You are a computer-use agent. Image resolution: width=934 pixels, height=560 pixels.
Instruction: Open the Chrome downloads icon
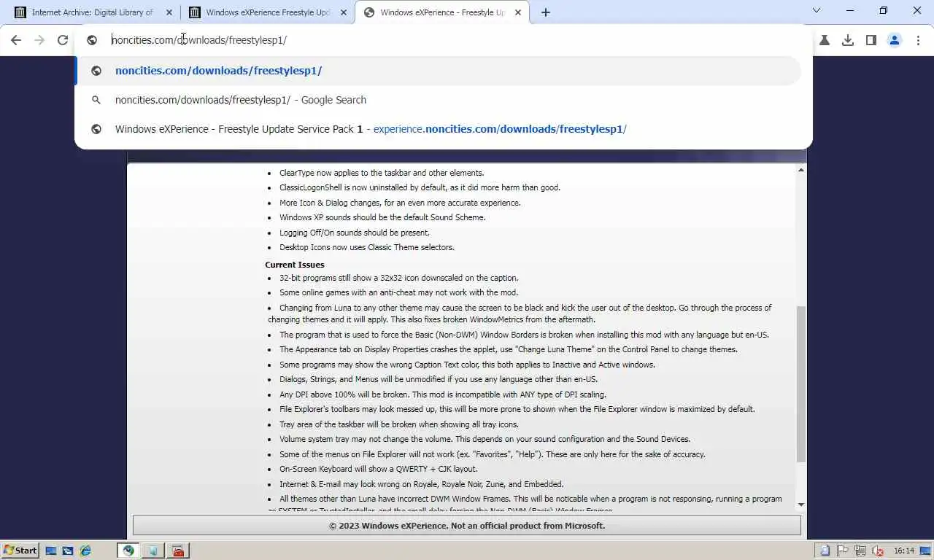pyautogui.click(x=848, y=40)
